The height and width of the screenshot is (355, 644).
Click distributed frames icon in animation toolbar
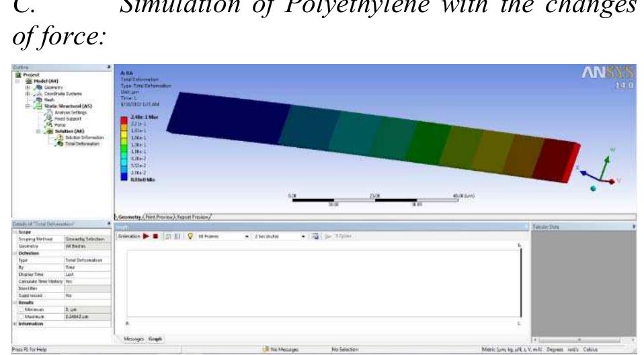tap(168, 236)
